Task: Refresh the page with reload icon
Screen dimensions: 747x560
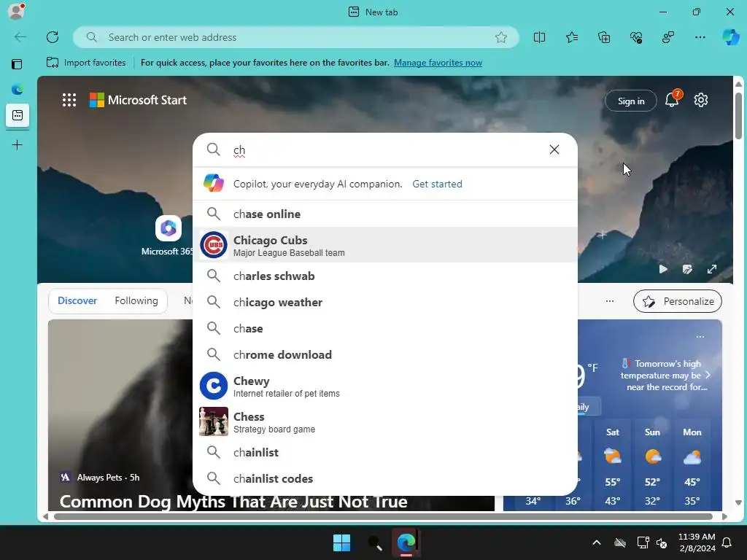Action: click(x=53, y=37)
